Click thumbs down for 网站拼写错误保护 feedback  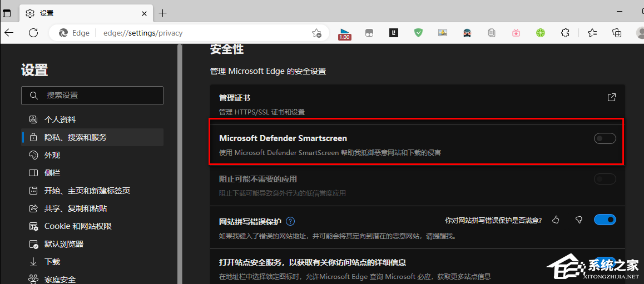click(578, 220)
